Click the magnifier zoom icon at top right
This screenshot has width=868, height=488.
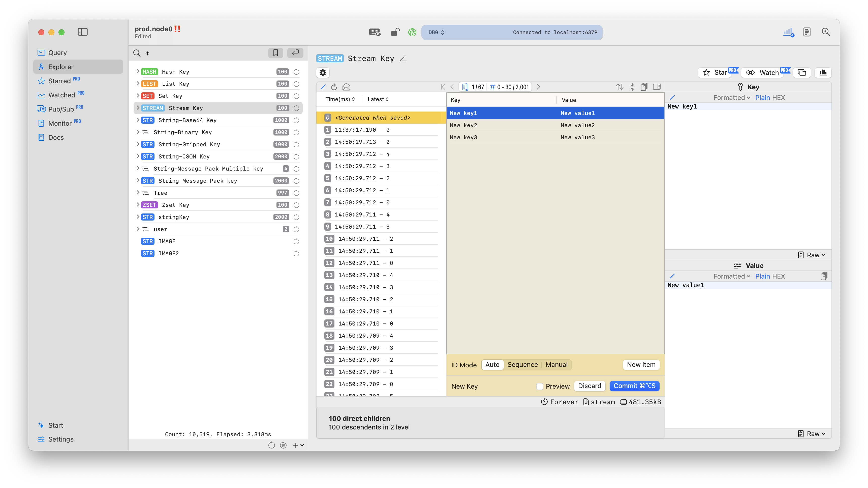point(826,32)
